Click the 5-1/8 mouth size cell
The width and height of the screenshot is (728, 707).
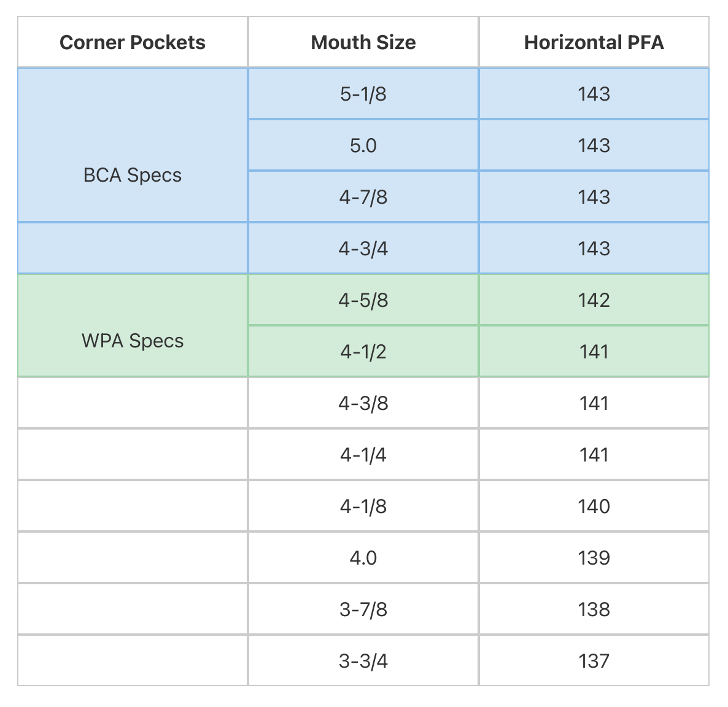coord(363,94)
